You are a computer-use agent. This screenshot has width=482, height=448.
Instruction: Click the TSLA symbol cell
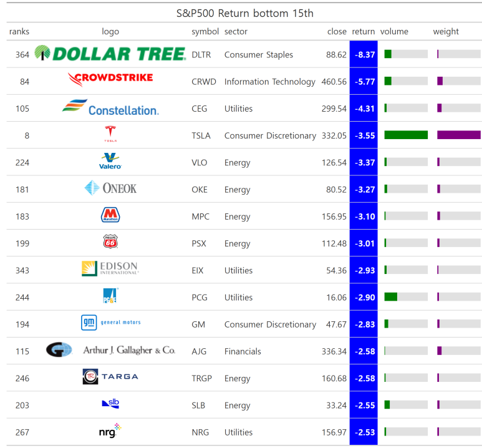(201, 135)
